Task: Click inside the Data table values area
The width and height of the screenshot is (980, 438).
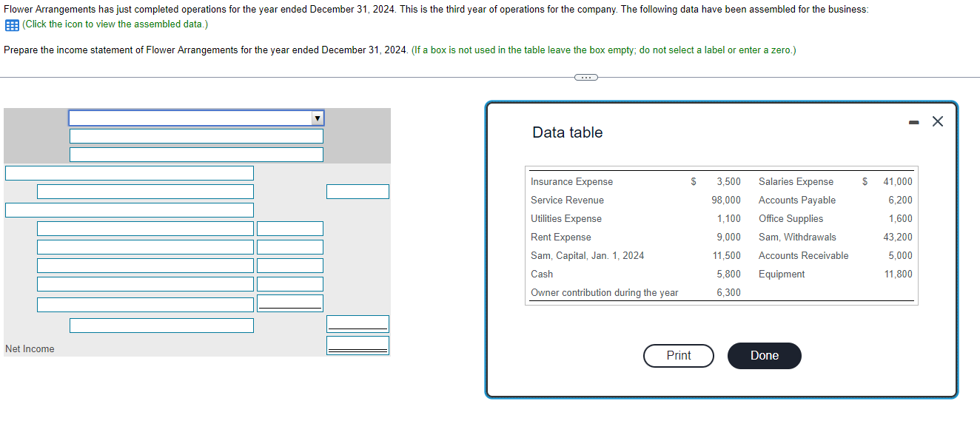Action: pos(722,237)
